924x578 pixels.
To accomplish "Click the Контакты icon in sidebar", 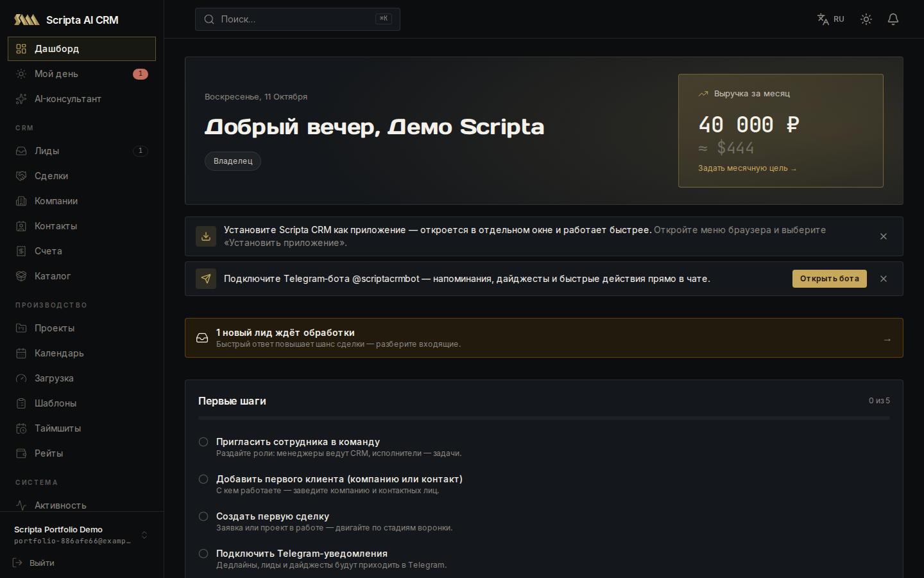I will (x=21, y=226).
